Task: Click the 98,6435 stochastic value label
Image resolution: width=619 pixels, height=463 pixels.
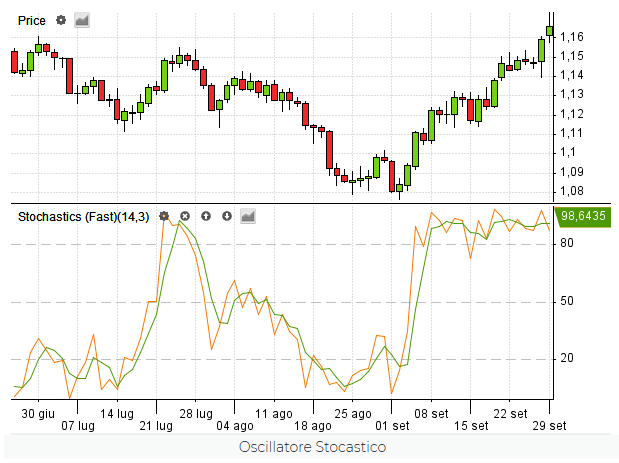Action: tap(583, 216)
